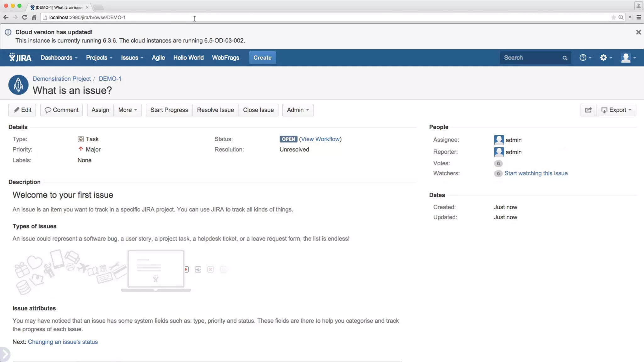The height and width of the screenshot is (362, 644).
Task: Open the Admin dropdown button
Action: [x=297, y=110]
